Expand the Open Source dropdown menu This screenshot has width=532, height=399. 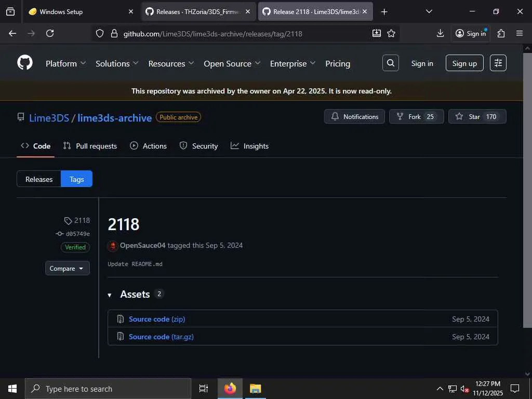(x=232, y=63)
